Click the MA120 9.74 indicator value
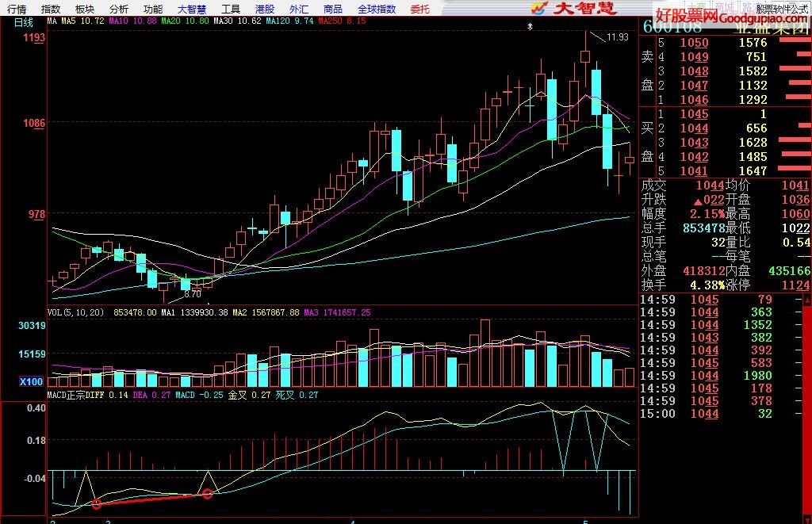The image size is (812, 524). click(289, 21)
